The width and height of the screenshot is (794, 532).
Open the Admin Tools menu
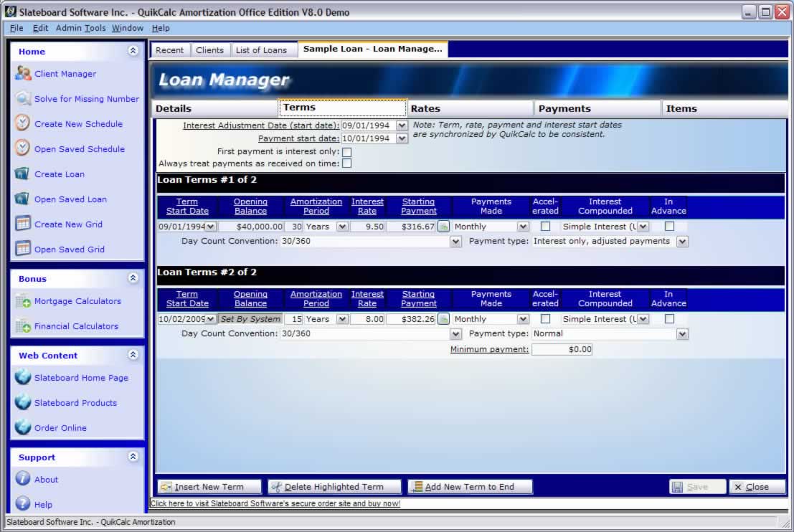pyautogui.click(x=80, y=28)
